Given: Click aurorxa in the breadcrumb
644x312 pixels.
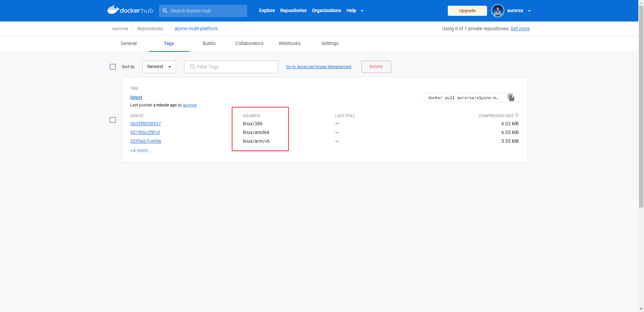Looking at the screenshot, I should 120,29.
